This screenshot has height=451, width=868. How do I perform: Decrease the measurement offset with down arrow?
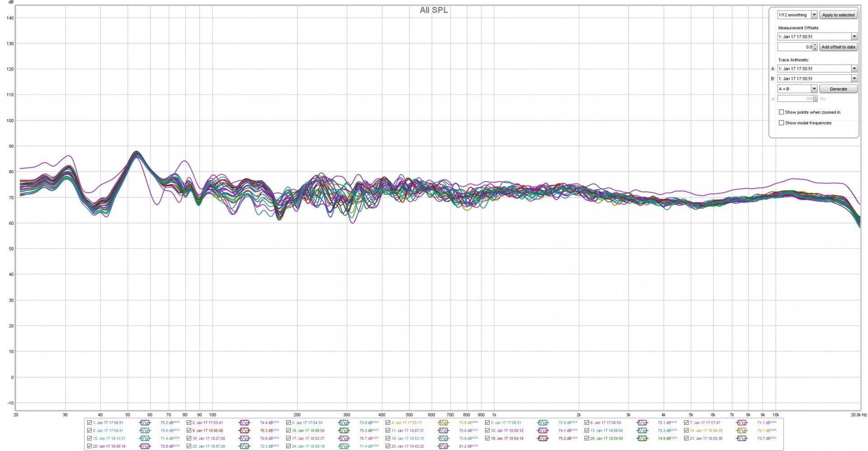pos(815,49)
